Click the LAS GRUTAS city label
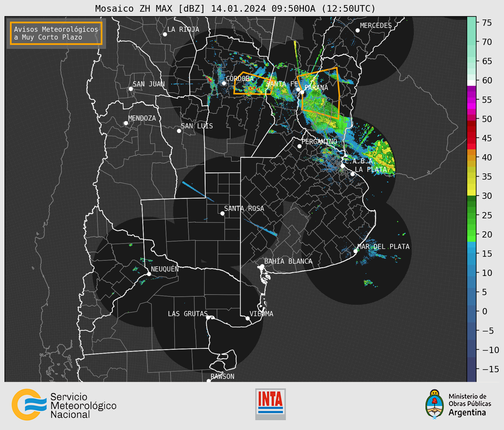504x430 pixels. click(x=188, y=314)
